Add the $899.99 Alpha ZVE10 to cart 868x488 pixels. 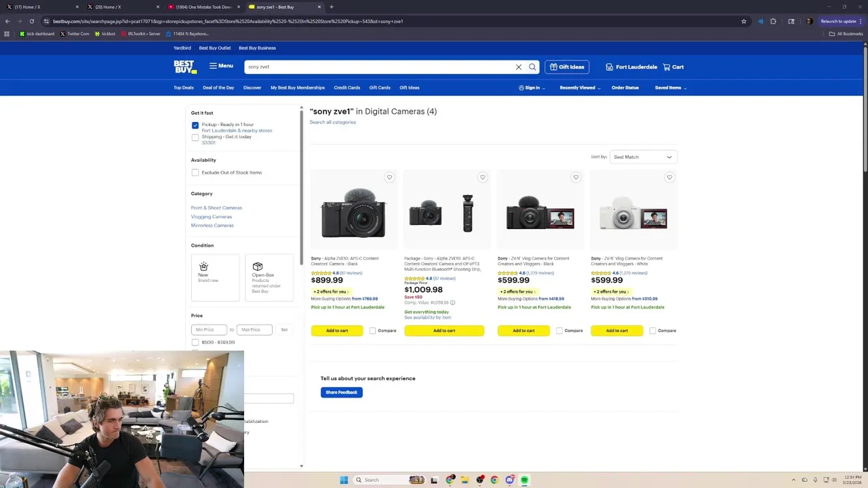tap(337, 331)
